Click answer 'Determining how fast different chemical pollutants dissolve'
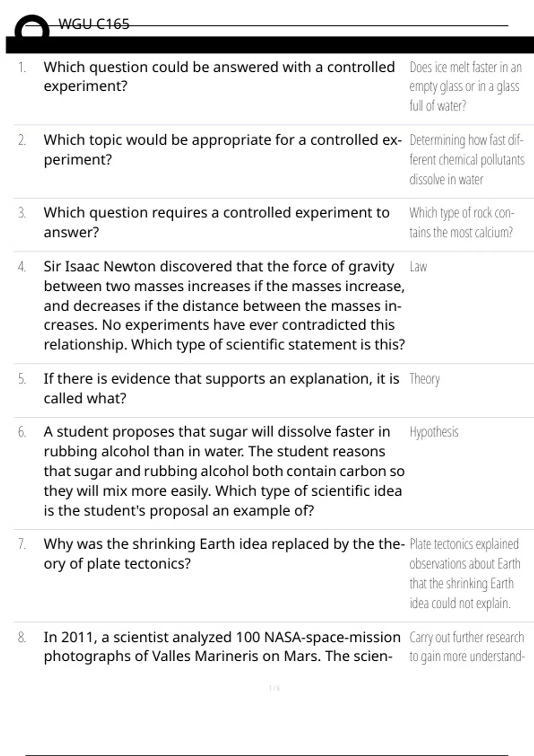This screenshot has width=534, height=756. click(x=467, y=160)
